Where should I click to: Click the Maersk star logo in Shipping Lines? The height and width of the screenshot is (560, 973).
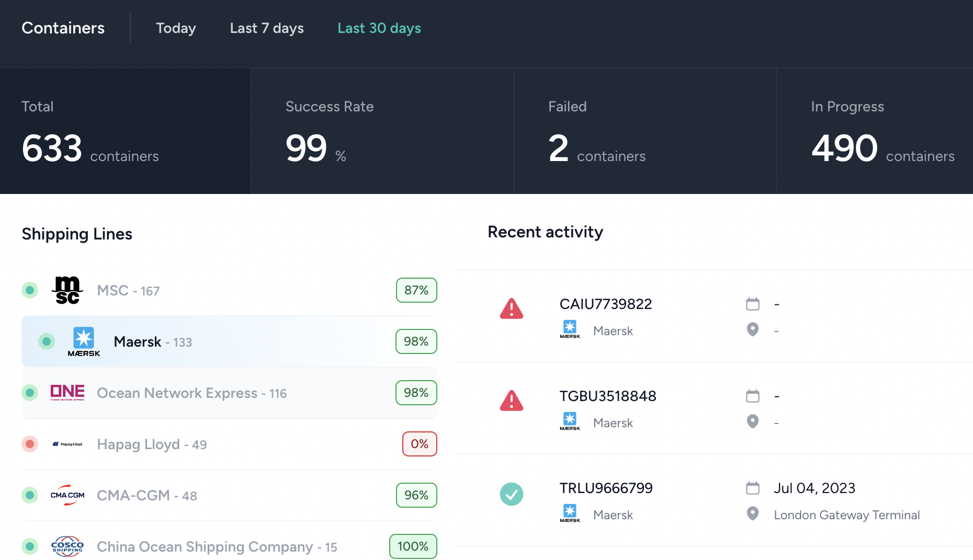(84, 341)
